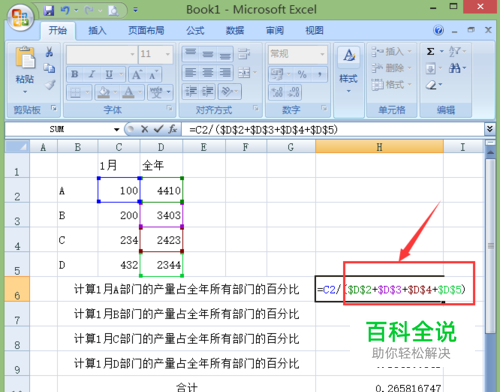Open the 格式 cells dropdown
This screenshot has width=500, height=392.
click(393, 85)
